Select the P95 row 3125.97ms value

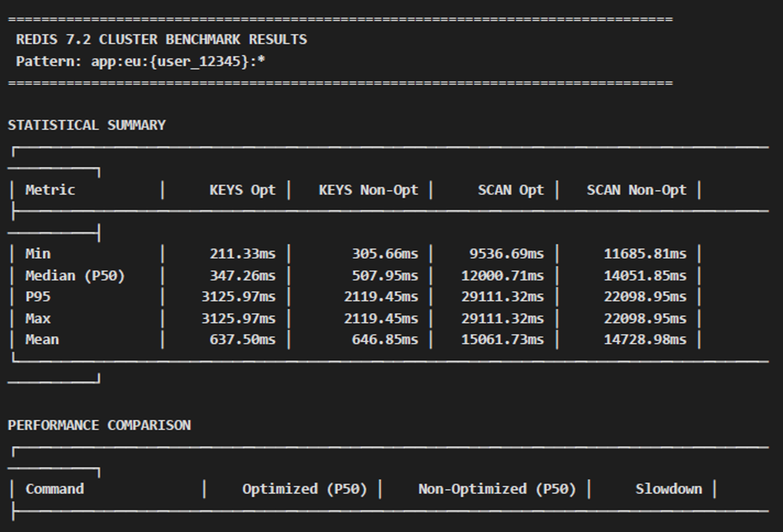point(239,297)
